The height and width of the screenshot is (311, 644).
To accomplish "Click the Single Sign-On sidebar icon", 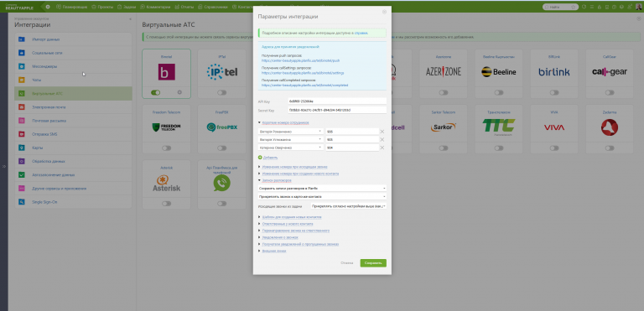I will pyautogui.click(x=21, y=202).
